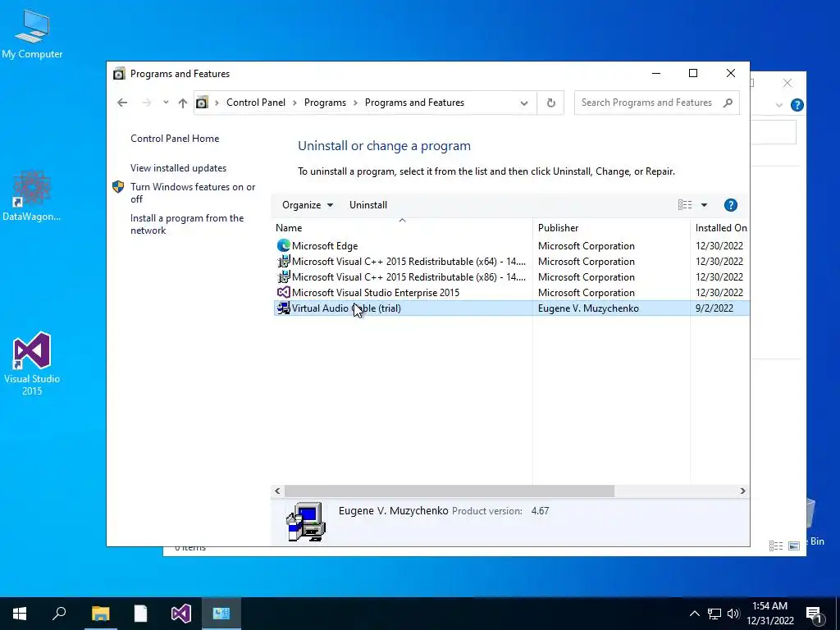Open Install a program from the network
The height and width of the screenshot is (630, 840).
pos(187,224)
